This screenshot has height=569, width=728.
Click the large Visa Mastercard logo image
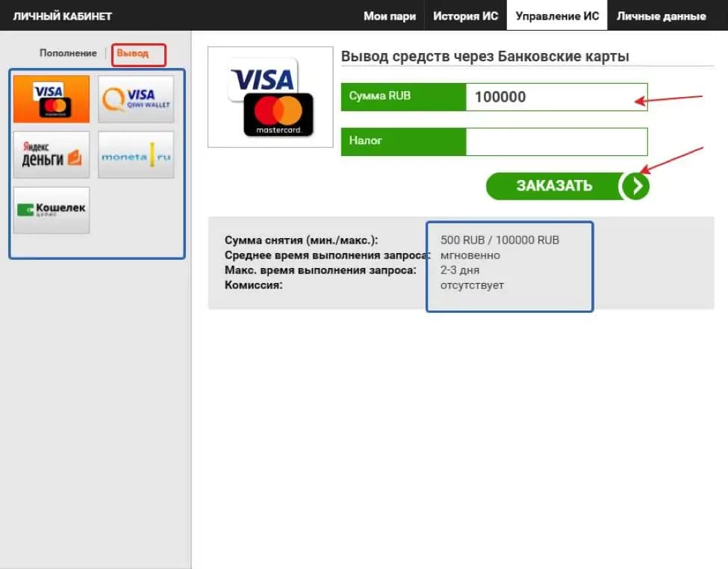[x=271, y=96]
